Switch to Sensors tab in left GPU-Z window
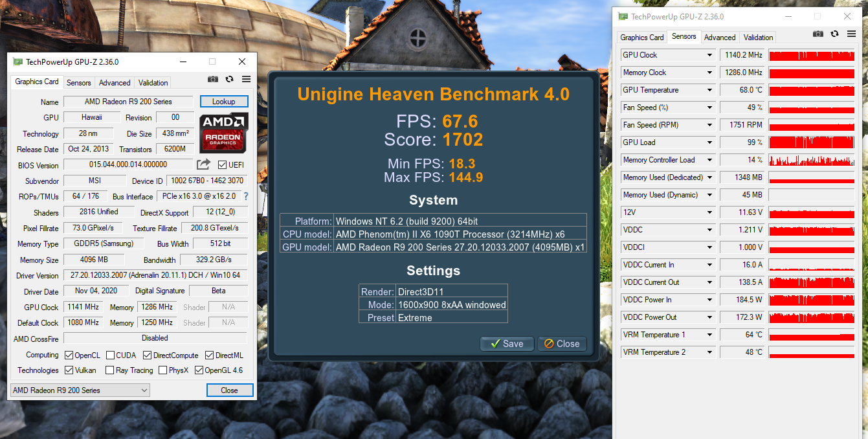 (x=79, y=83)
